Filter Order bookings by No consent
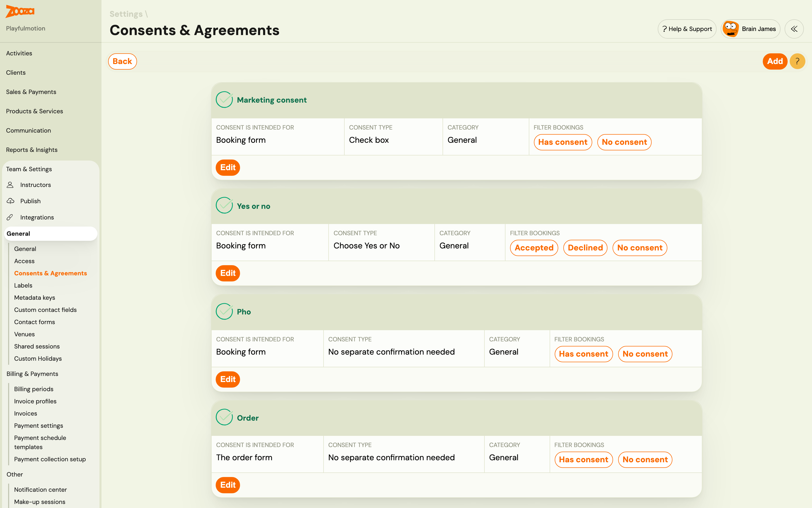 click(x=645, y=460)
